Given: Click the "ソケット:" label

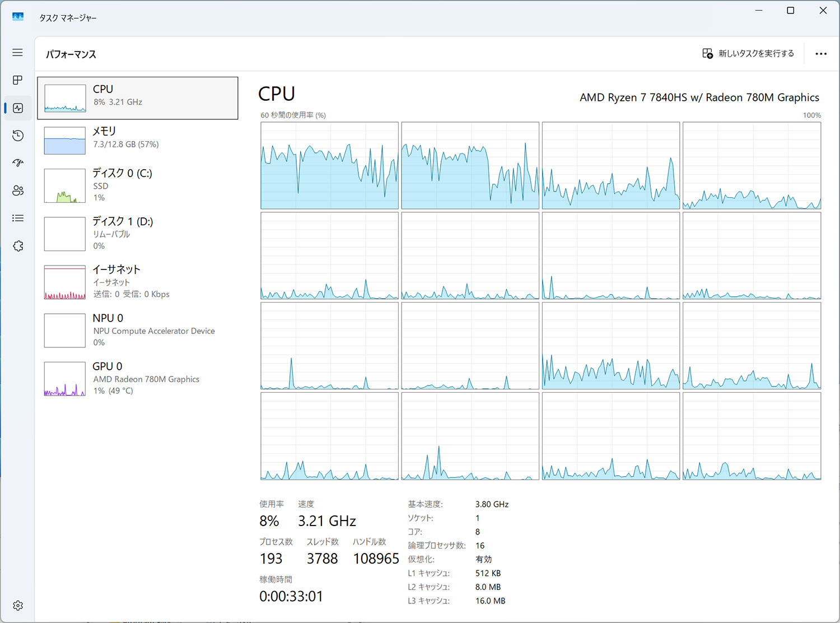Looking at the screenshot, I should 420,518.
